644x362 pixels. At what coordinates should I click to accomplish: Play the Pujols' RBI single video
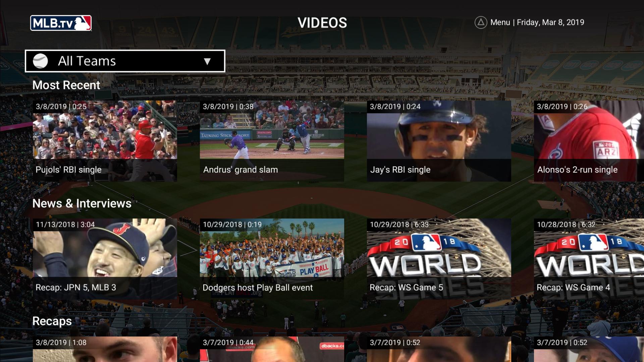105,141
